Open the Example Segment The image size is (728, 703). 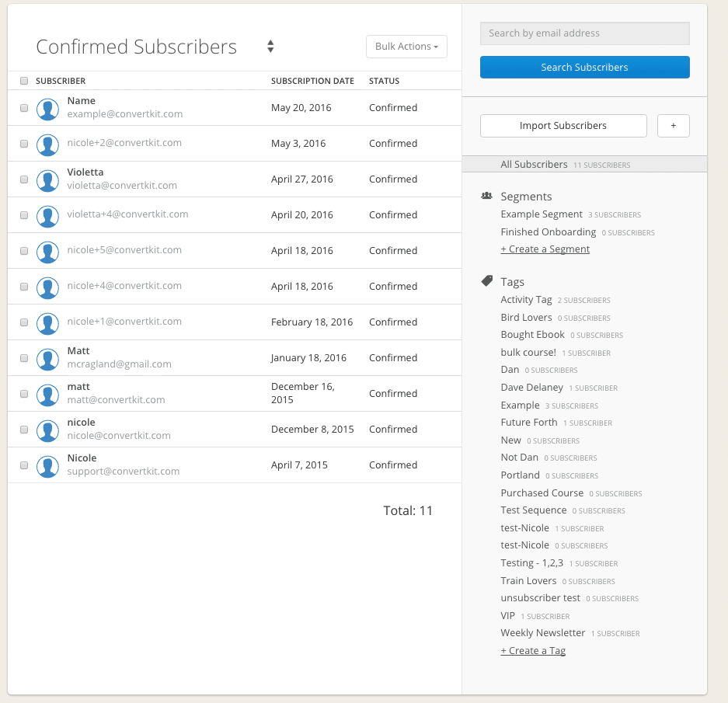click(x=542, y=214)
